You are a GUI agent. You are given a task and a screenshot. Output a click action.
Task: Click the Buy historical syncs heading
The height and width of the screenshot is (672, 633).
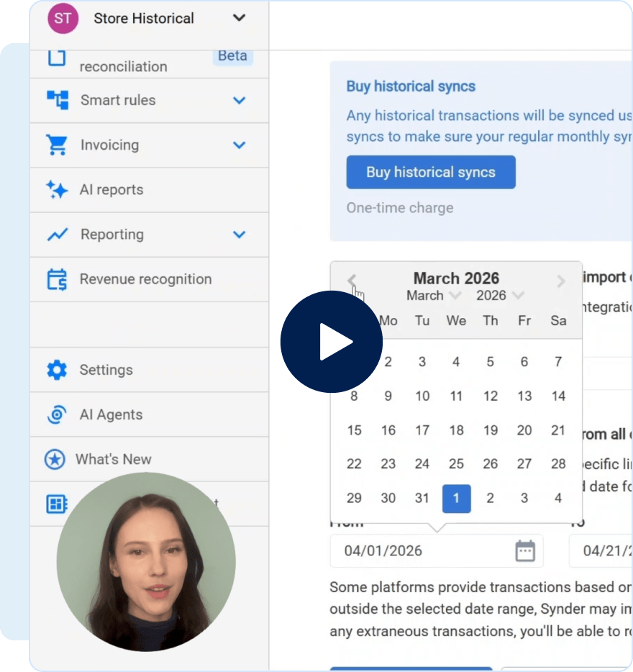tap(411, 86)
